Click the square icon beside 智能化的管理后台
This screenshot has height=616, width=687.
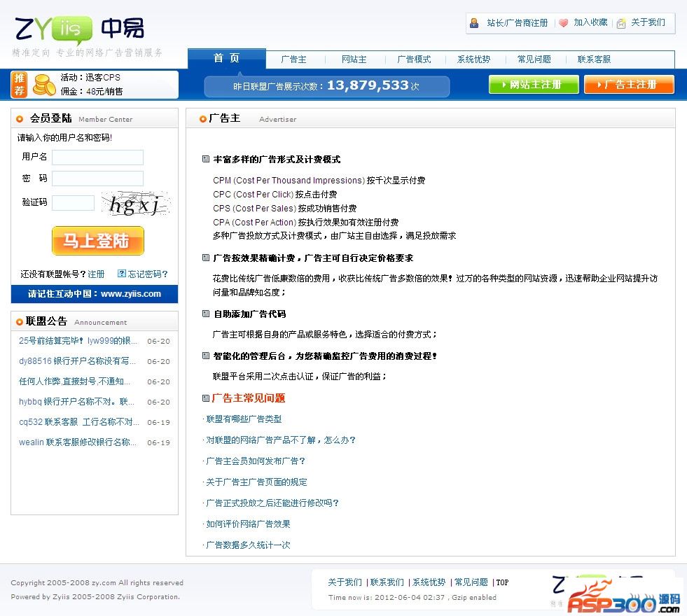(x=205, y=356)
